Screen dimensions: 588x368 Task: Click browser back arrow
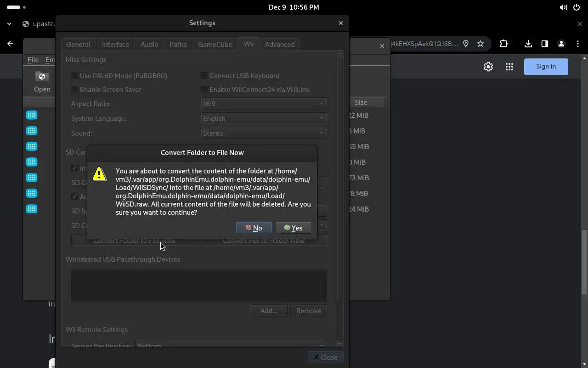tap(10, 44)
